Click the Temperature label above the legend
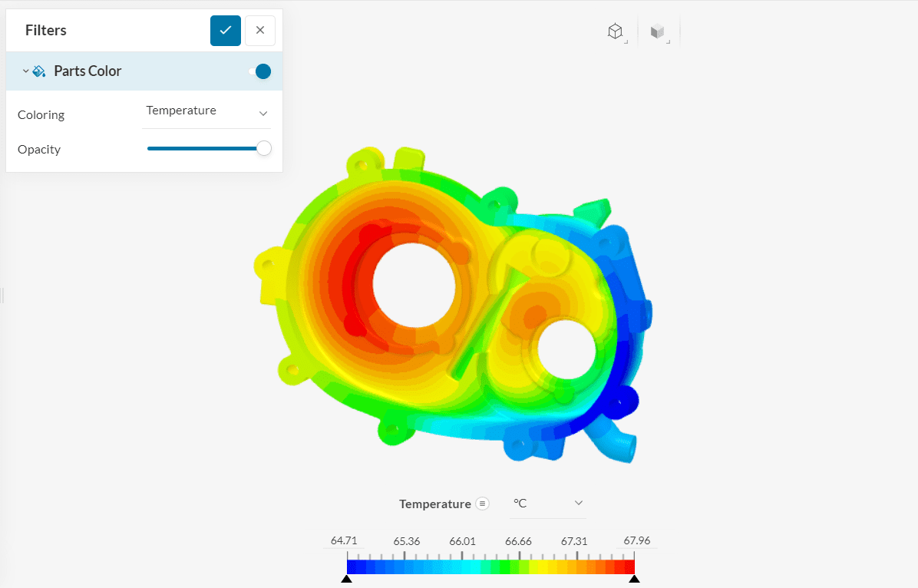The width and height of the screenshot is (918, 588). pos(434,504)
